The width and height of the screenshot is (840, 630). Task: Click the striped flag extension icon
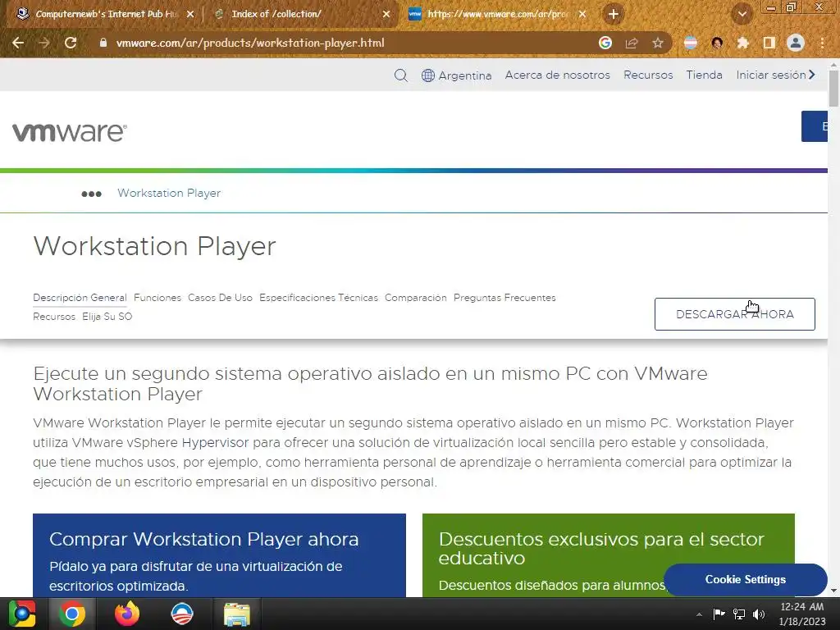(x=691, y=43)
